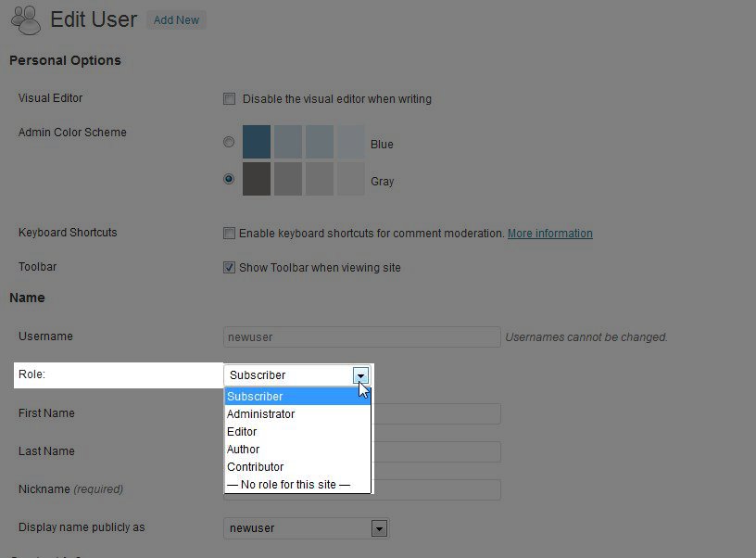Select the Blue admin color scheme radio
Screen dimensions: 756x558
[229, 143]
